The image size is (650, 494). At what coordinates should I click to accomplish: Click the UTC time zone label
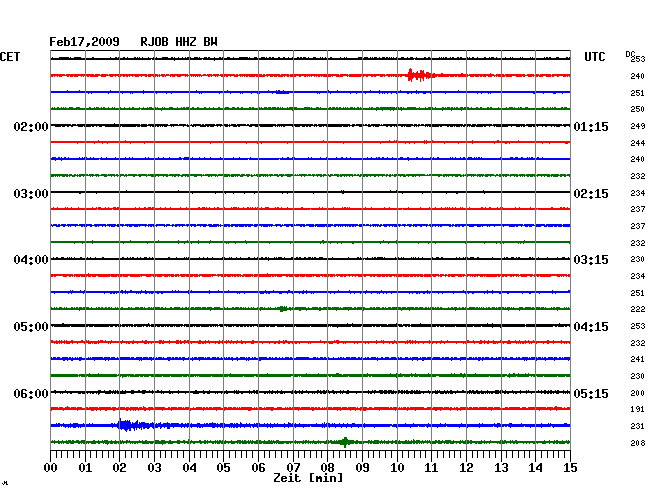click(x=594, y=57)
